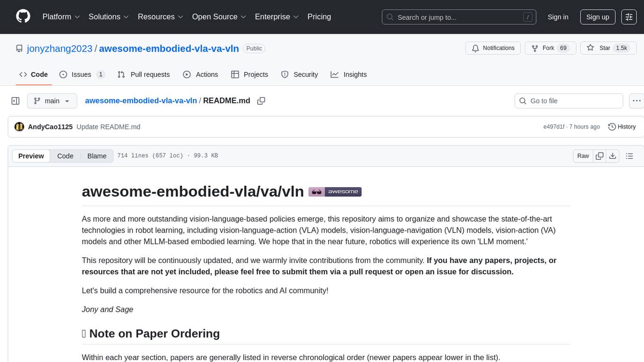Open the Actions tab
The height and width of the screenshot is (362, 644).
pos(200,74)
